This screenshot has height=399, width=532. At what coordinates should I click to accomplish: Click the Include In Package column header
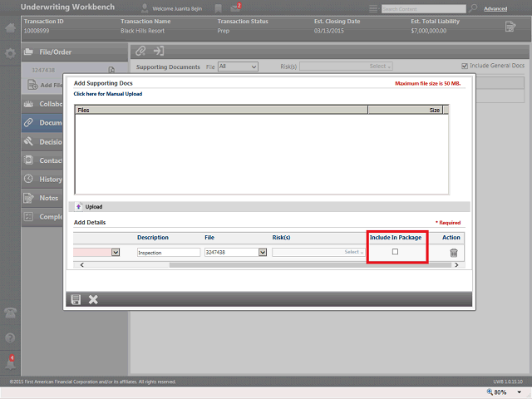coord(396,238)
